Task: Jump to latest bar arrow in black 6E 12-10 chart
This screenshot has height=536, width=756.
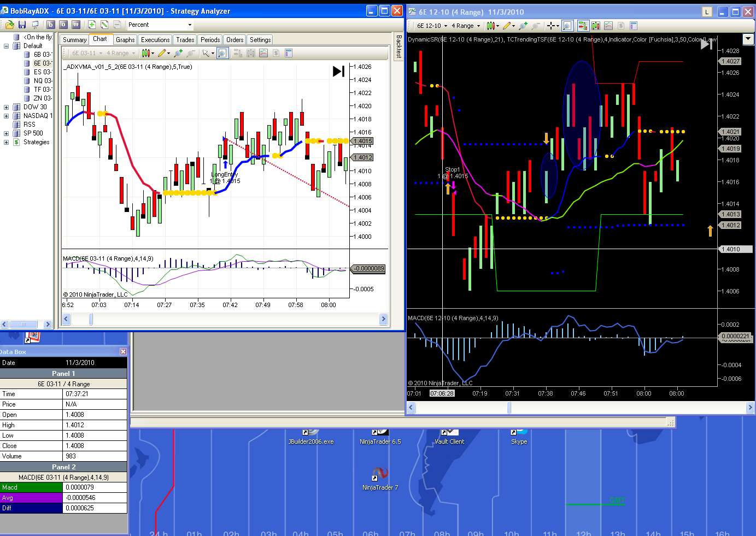Action: coord(706,44)
